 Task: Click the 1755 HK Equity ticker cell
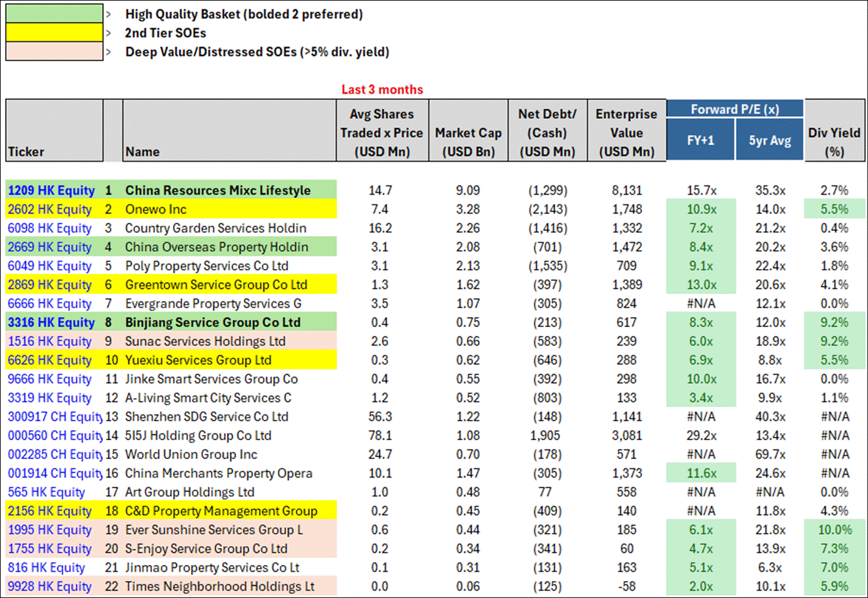54,549
